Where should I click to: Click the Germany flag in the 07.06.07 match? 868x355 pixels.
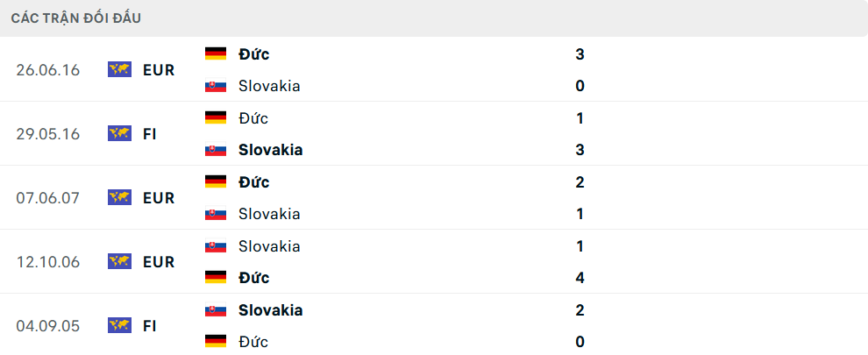tap(215, 182)
